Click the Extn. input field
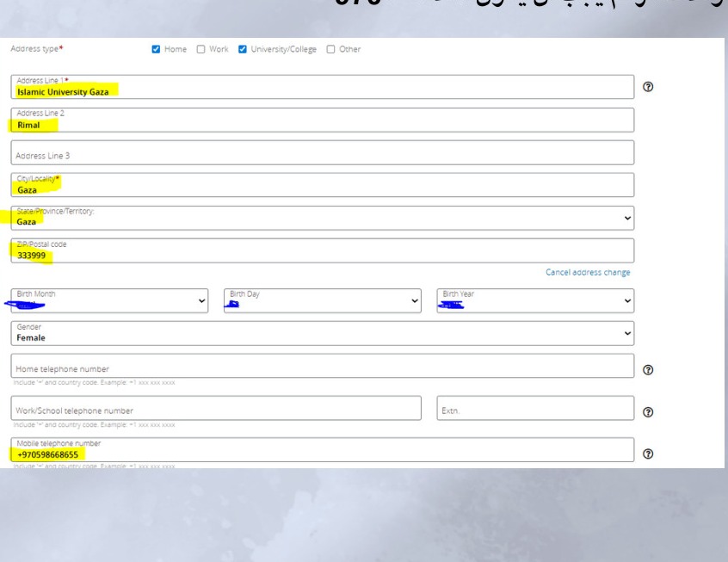The height and width of the screenshot is (562, 728). 535,408
